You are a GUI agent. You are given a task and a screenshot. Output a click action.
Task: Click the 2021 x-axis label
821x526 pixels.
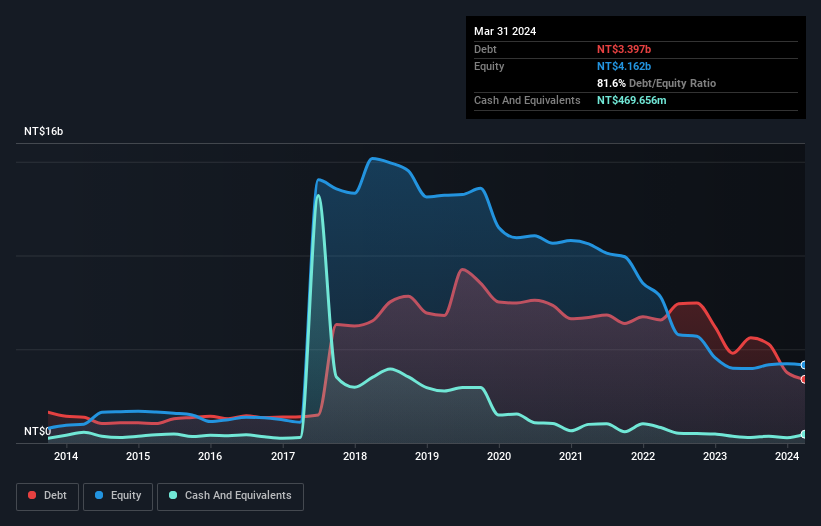[x=571, y=456]
